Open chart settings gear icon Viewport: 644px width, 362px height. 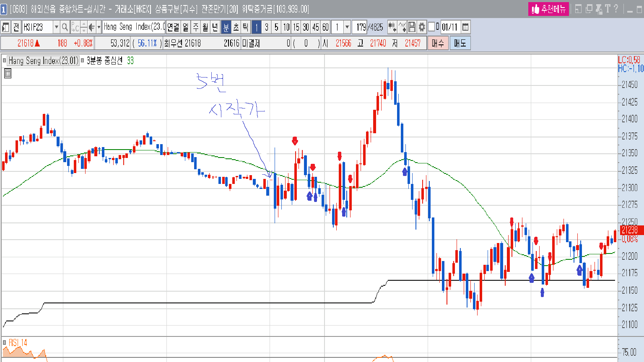click(422, 27)
